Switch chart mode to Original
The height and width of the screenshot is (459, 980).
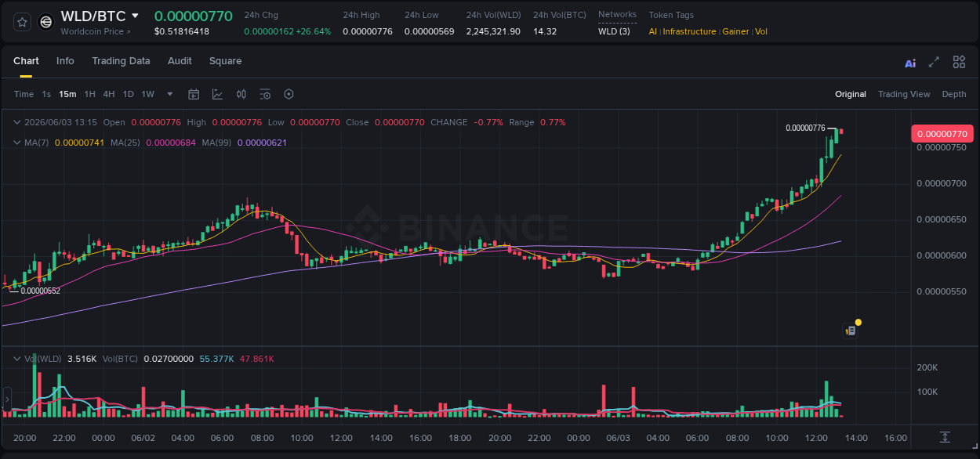[851, 94]
